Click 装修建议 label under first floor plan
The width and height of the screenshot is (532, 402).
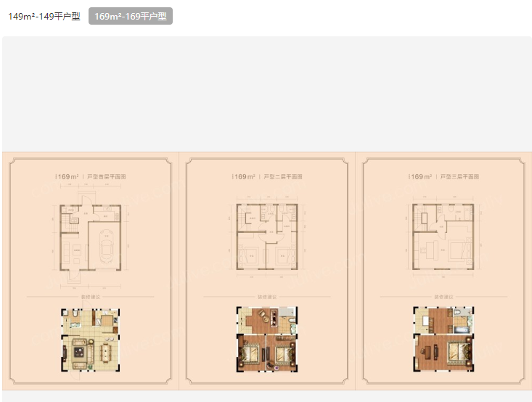(91, 297)
